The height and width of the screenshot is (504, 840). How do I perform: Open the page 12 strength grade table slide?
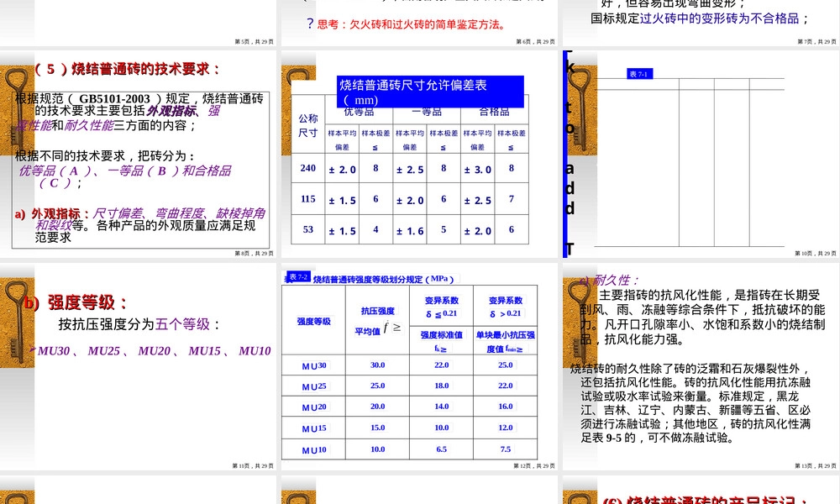(419, 366)
